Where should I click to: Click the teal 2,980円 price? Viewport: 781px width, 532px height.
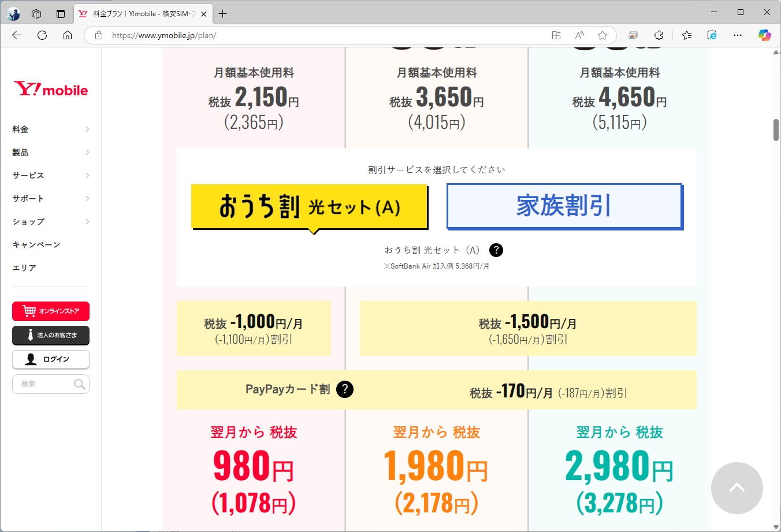(x=619, y=466)
